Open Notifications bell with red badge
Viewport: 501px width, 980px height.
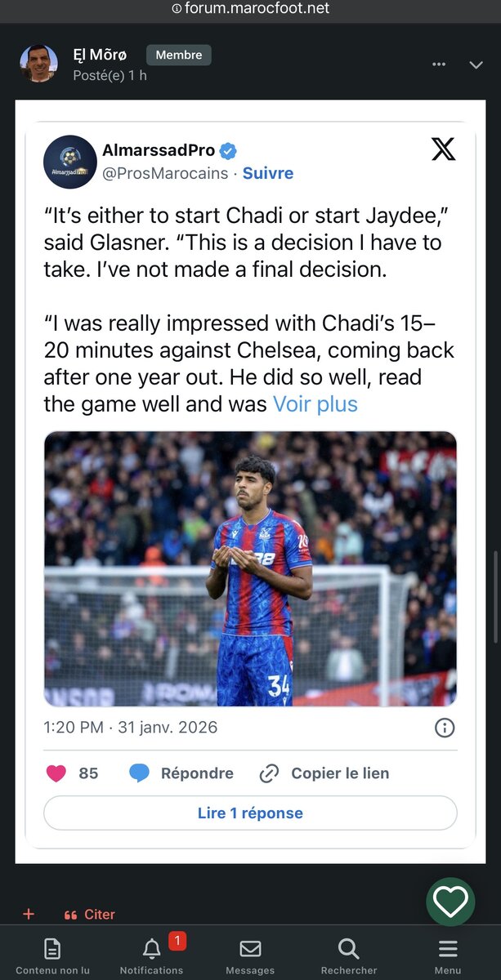click(x=152, y=949)
